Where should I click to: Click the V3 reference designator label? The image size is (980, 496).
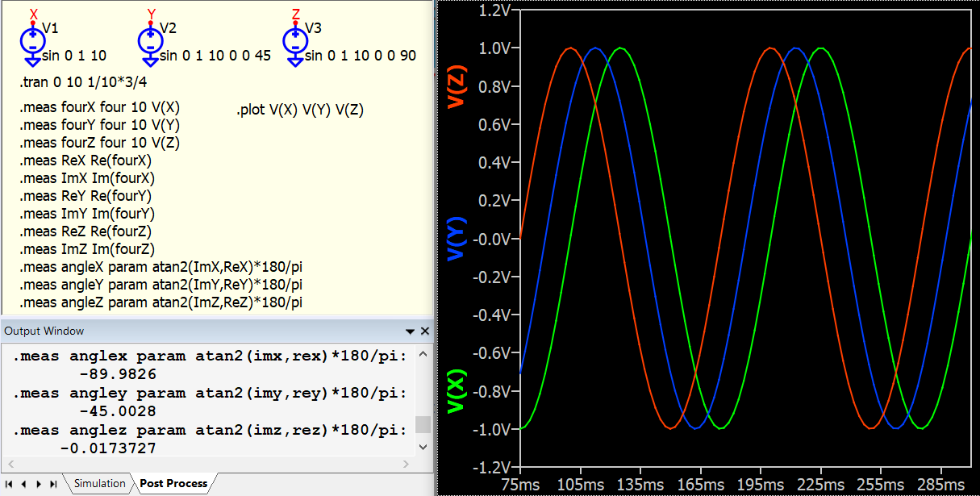(313, 28)
